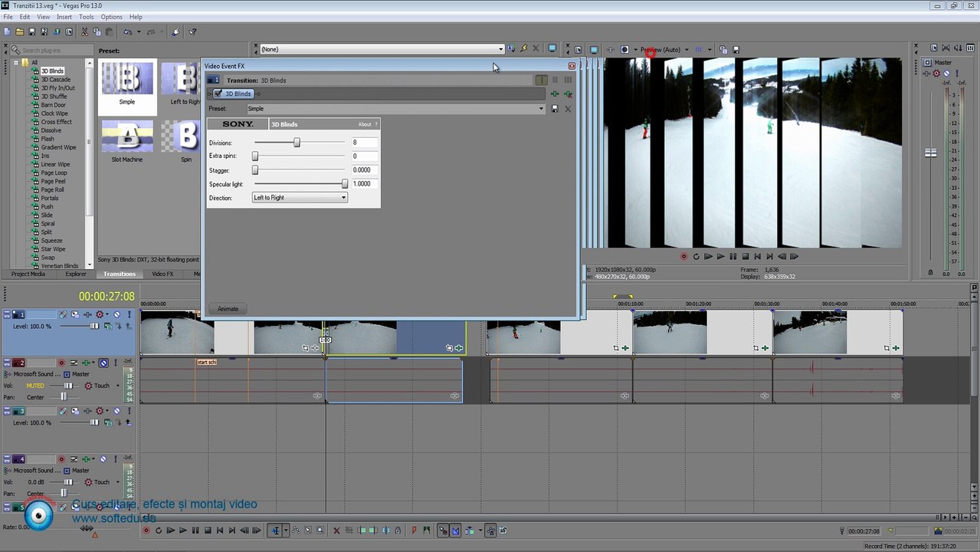Toggle Mute on audio track 2
980x552 pixels.
click(x=103, y=363)
